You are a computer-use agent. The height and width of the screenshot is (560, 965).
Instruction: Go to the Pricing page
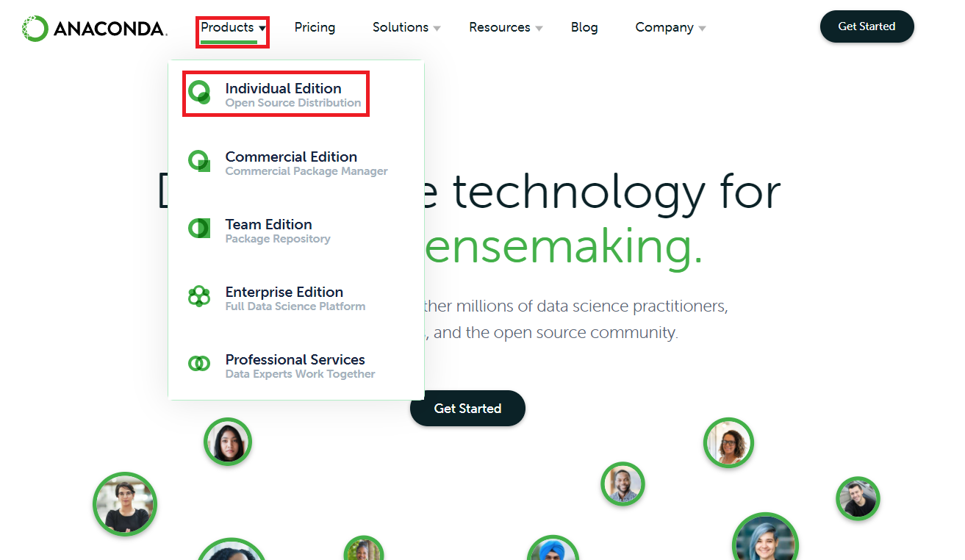click(x=315, y=27)
